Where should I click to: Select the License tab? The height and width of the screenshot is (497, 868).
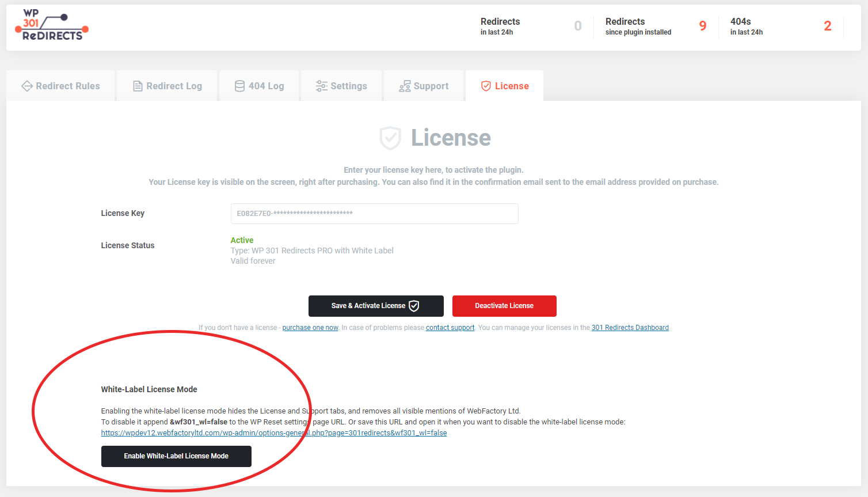pyautogui.click(x=504, y=86)
